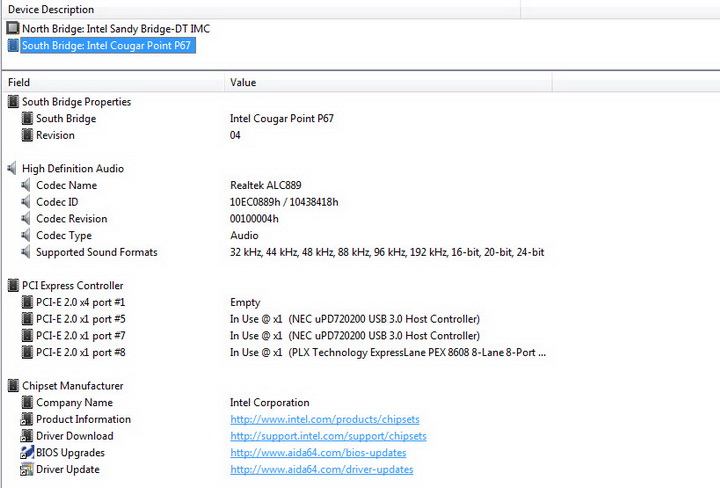Open the intel.com/products/chipsets link
This screenshot has width=720, height=488.
[x=325, y=419]
